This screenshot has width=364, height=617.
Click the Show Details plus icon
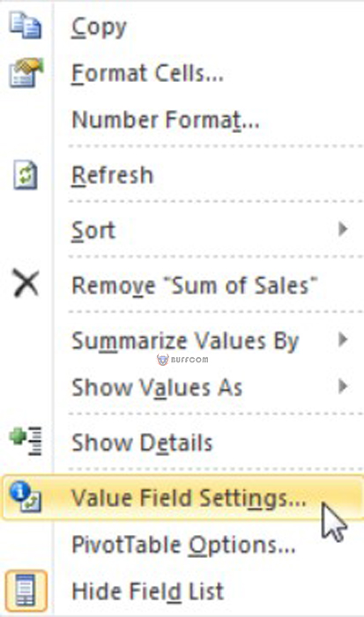coord(26,441)
